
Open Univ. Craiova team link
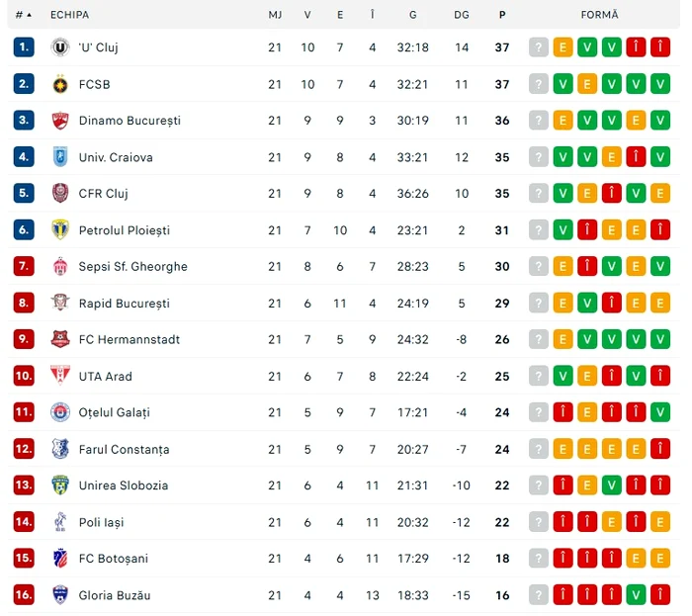coord(116,157)
